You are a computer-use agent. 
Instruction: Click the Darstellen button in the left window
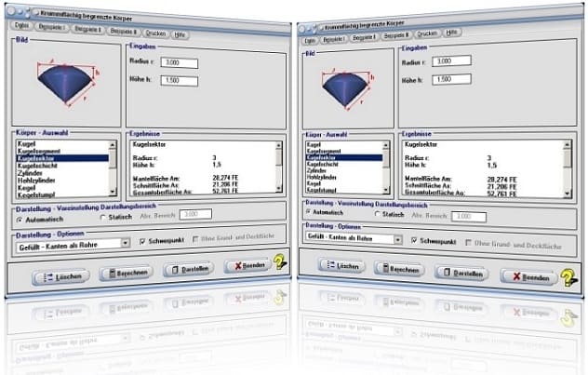point(189,269)
